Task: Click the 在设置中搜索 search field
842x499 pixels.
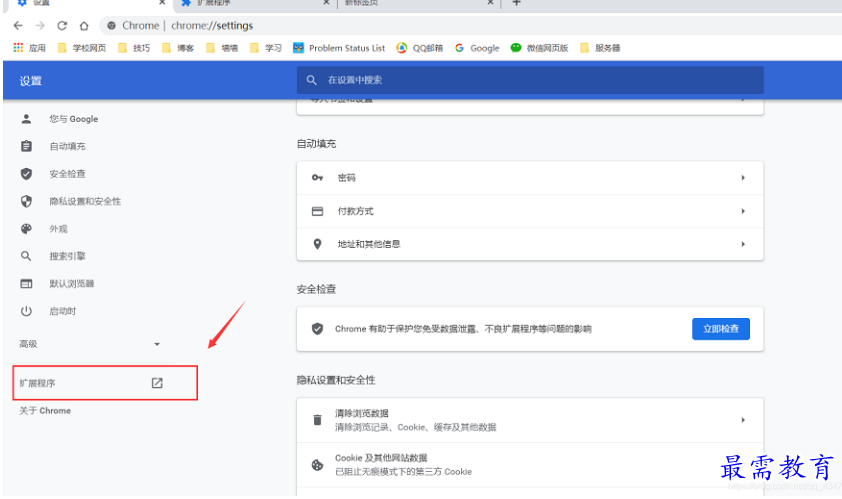Action: [530, 80]
